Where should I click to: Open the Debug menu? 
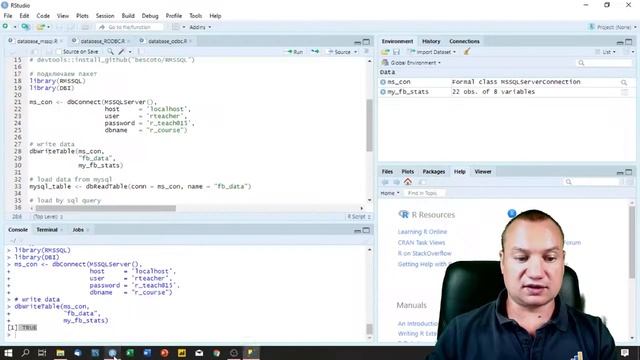pos(150,16)
